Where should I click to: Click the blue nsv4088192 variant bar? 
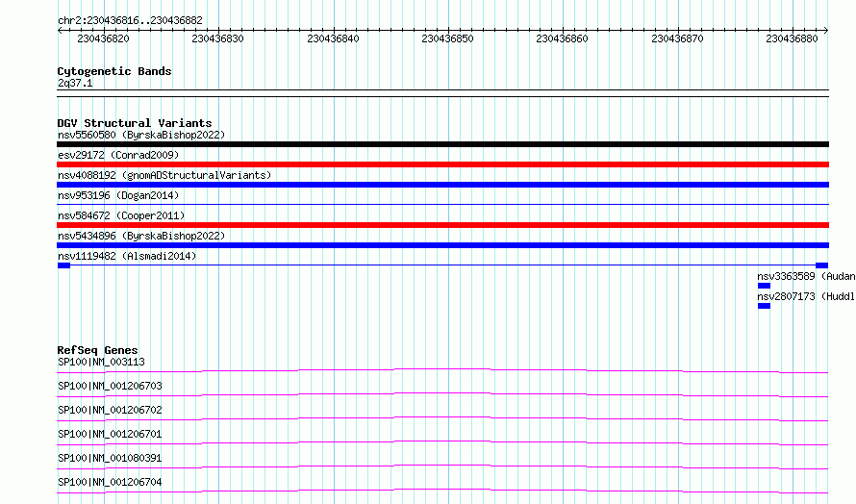(442, 185)
